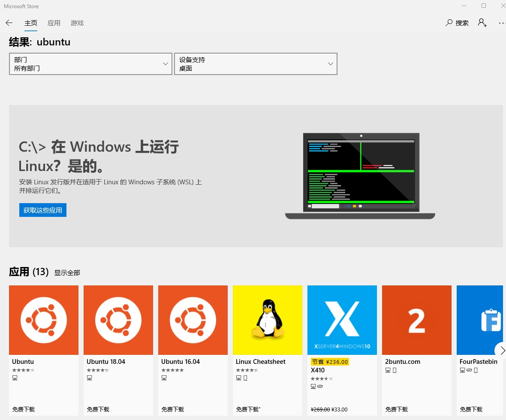506x420 pixels.
Task: Expand the 设备支持 filter dropdown
Action: click(x=256, y=64)
